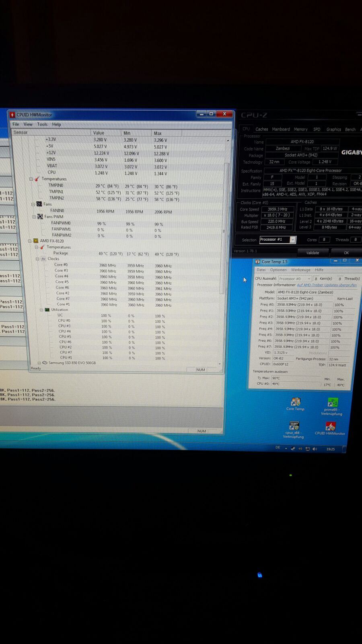The image size is (362, 644).
Task: Expand the Samsung SSD 850 EVO 500GB node
Action: pos(39,363)
